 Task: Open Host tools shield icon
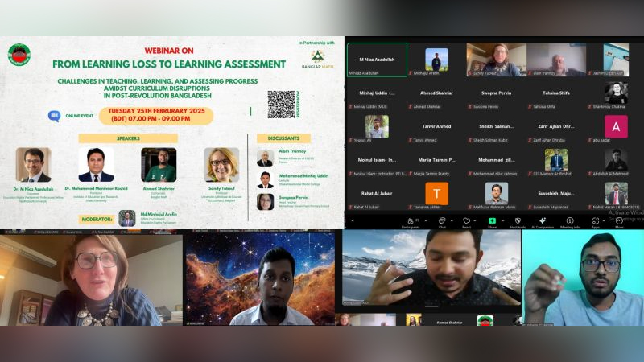coord(518,221)
